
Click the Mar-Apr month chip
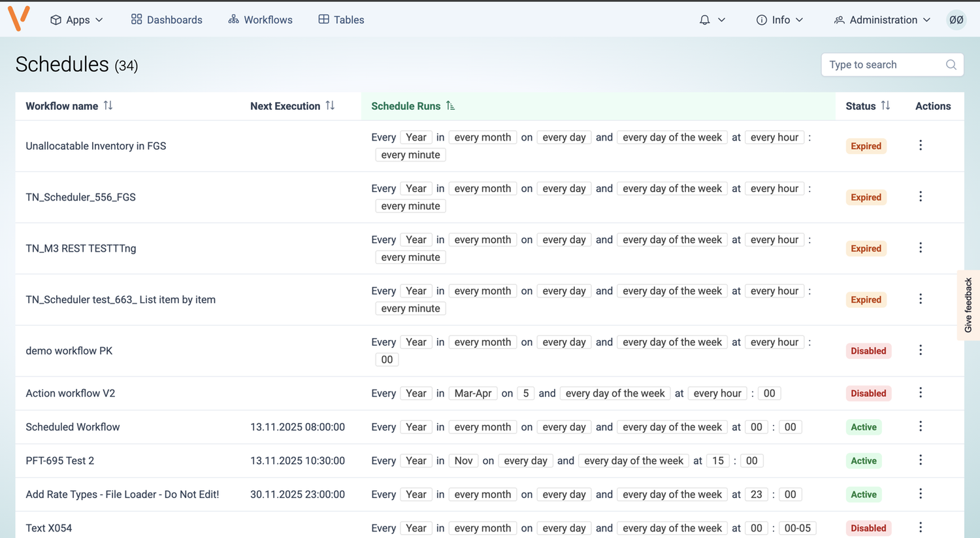pos(473,393)
